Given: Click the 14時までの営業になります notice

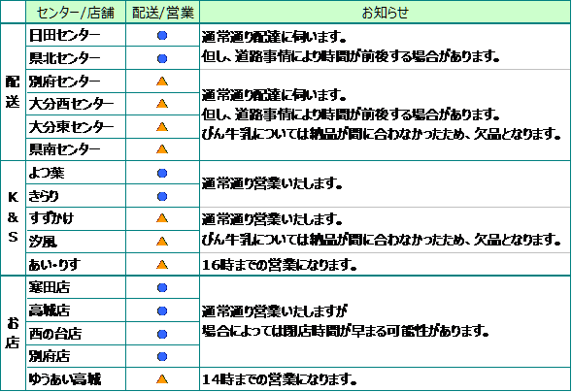Looking at the screenshot, I should tap(279, 379).
